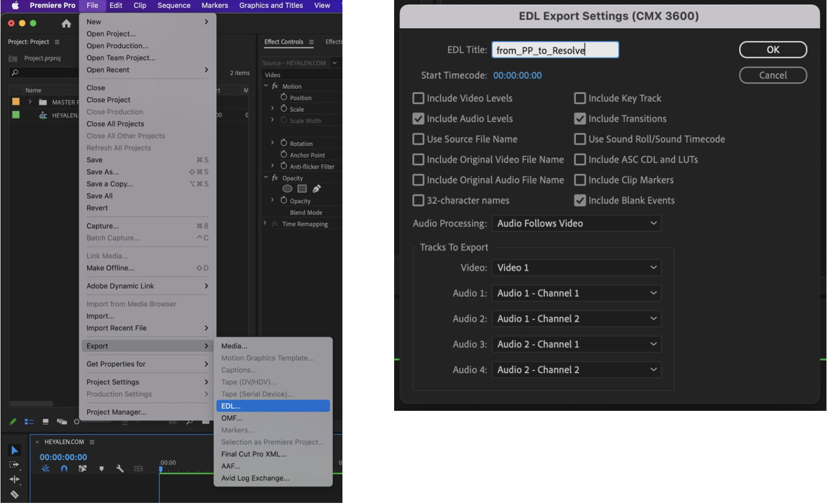Select Final Cut Pro XML... export option
Screen dimensions: 827x504
click(x=254, y=454)
